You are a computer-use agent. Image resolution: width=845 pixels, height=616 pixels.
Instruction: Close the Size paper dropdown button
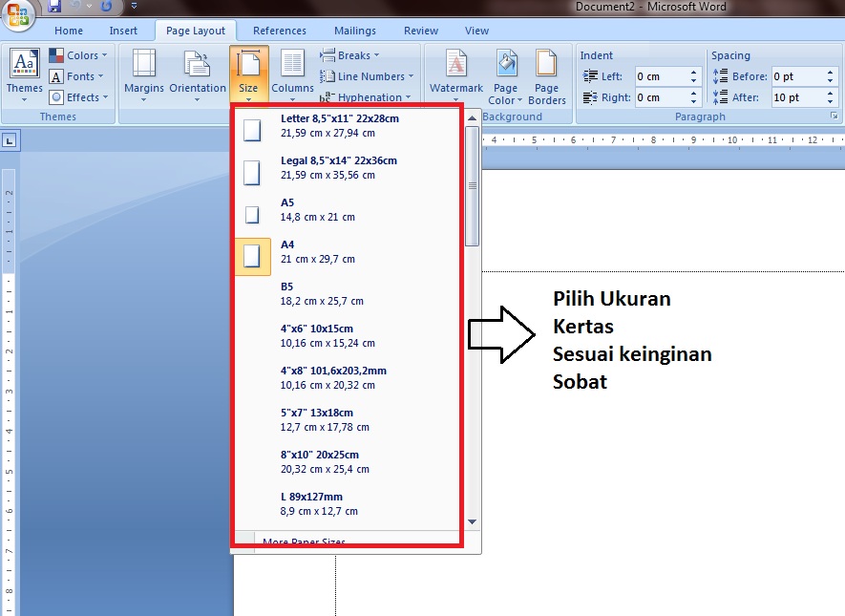pyautogui.click(x=248, y=74)
